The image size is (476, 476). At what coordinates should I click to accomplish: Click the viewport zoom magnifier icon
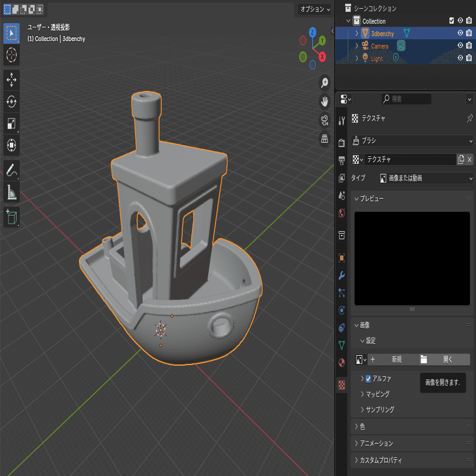[x=325, y=83]
